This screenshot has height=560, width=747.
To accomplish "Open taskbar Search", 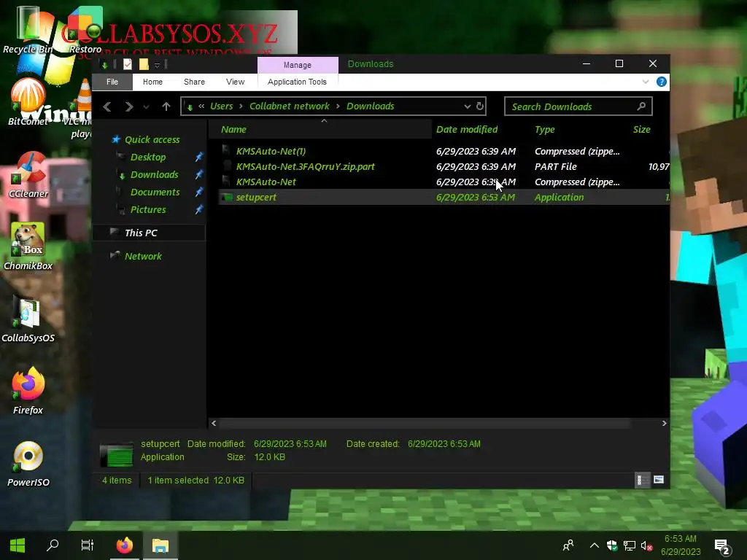I will pos(53,545).
